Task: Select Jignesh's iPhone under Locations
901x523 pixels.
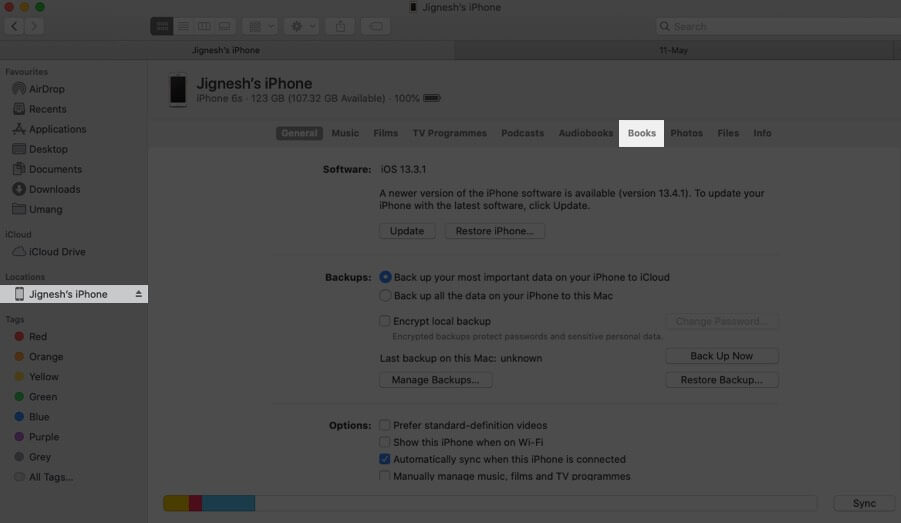Action: click(x=74, y=294)
